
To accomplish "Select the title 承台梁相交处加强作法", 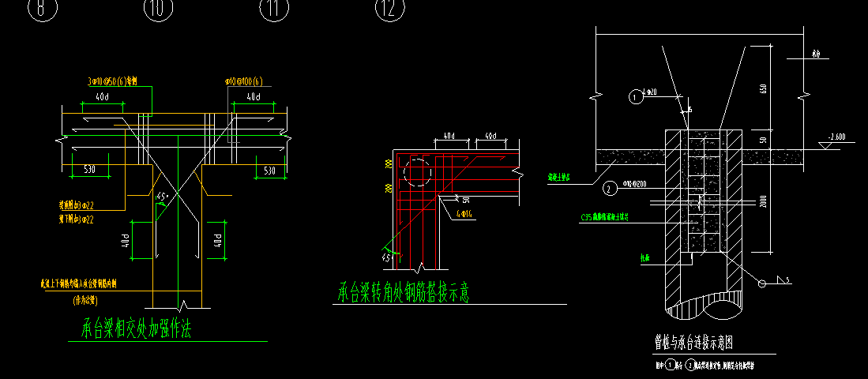I will 136,330.
